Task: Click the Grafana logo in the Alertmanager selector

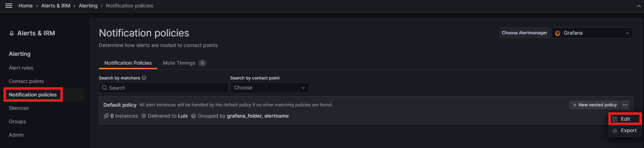Action: click(558, 33)
